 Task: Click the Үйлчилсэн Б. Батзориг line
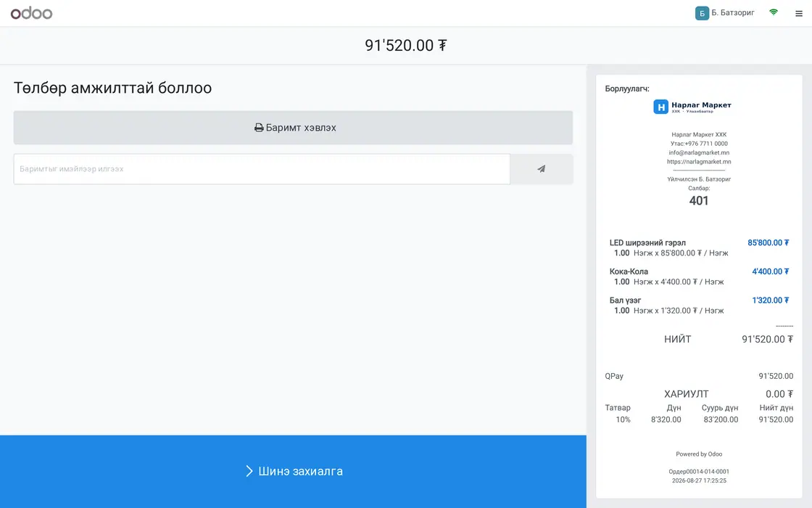click(699, 179)
